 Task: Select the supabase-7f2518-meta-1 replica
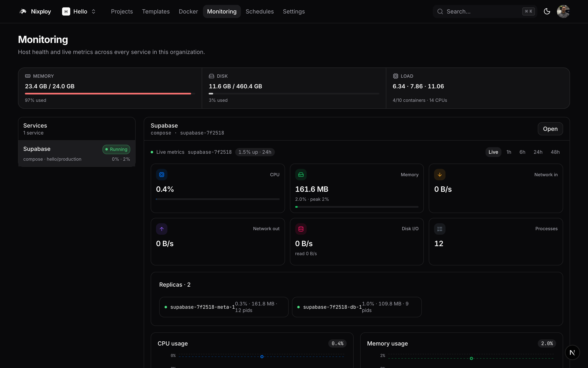click(224, 307)
